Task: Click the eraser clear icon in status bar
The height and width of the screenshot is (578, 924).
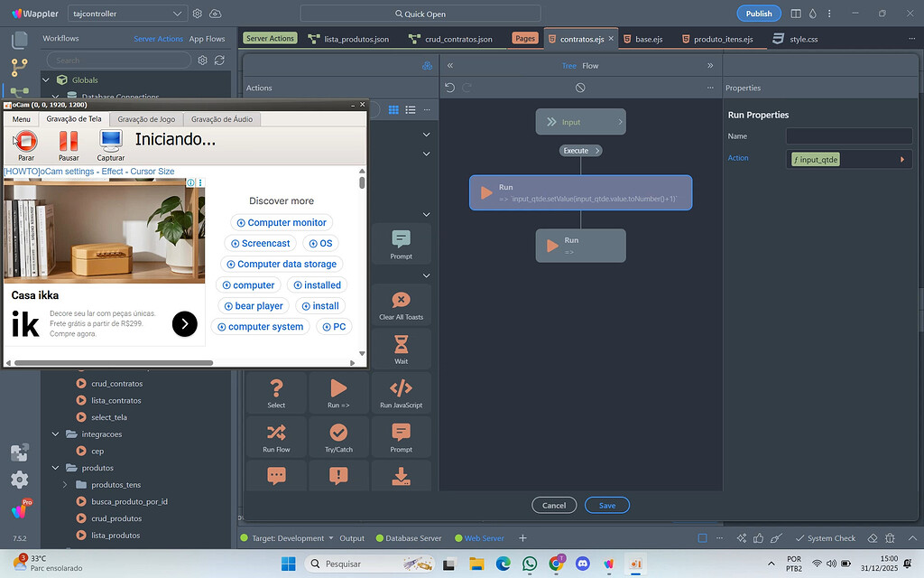Action: 873,538
